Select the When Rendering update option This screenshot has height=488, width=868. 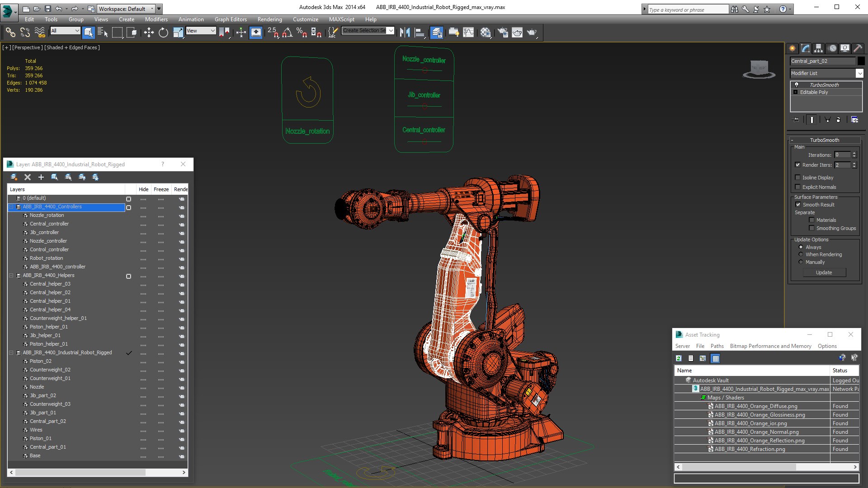pyautogui.click(x=801, y=254)
